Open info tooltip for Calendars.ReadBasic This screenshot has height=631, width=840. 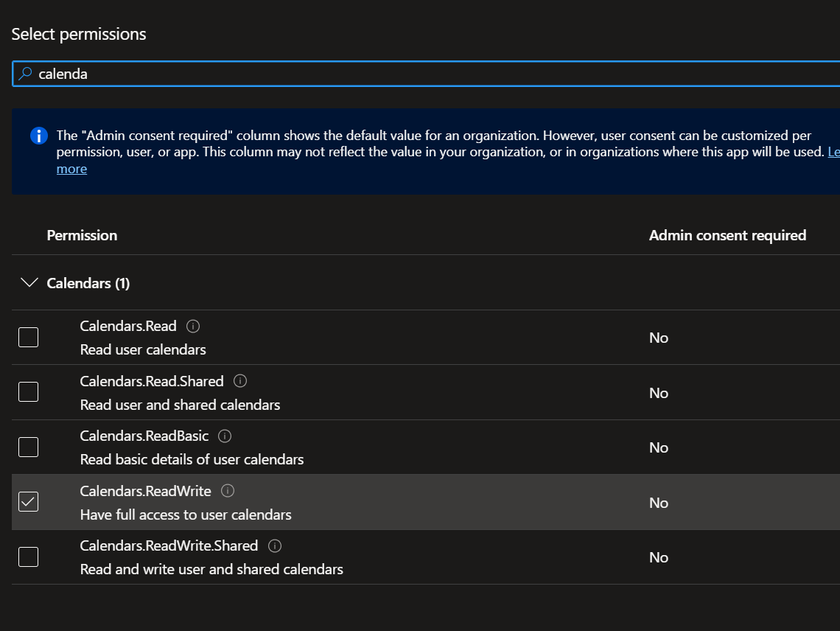(x=225, y=436)
